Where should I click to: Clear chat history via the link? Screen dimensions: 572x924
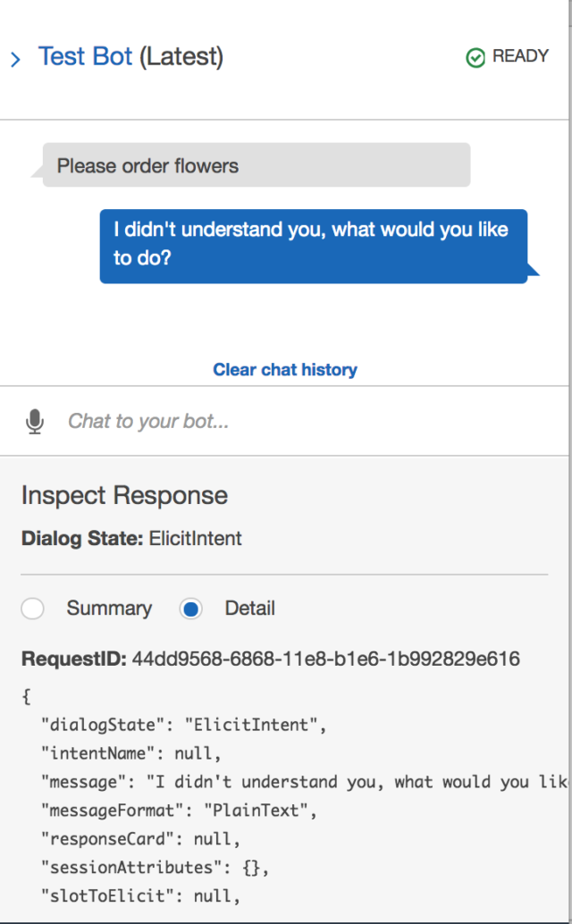click(284, 370)
